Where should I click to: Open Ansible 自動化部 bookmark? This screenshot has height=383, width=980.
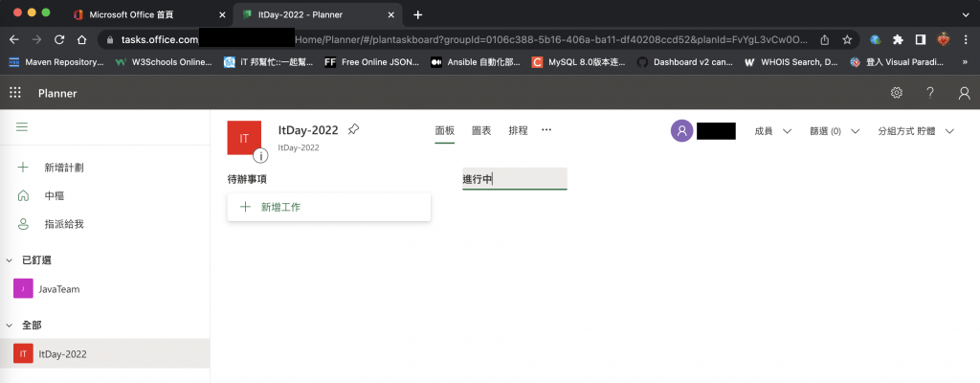[x=475, y=62]
